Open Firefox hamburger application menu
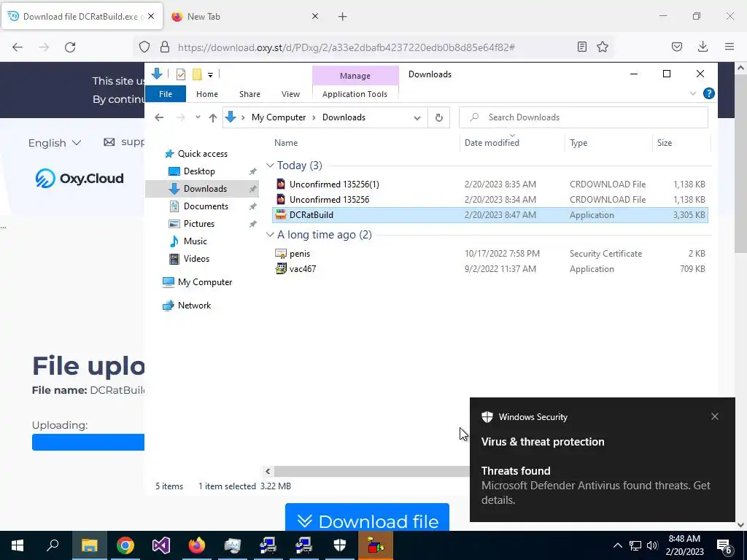The image size is (747, 560). (x=729, y=47)
